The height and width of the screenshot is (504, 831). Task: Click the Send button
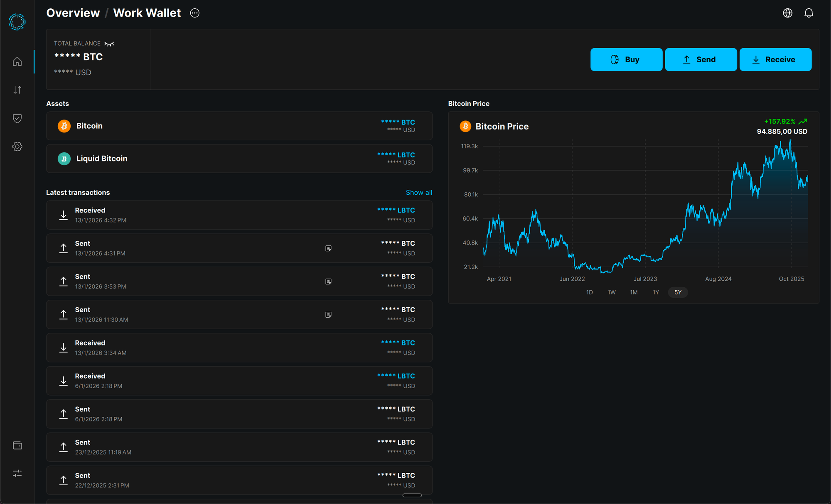click(701, 59)
